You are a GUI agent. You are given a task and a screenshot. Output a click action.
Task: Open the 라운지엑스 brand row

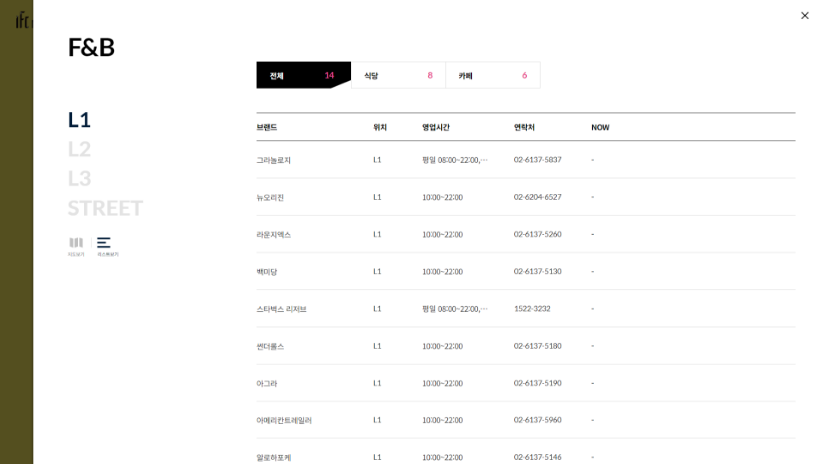click(526, 234)
